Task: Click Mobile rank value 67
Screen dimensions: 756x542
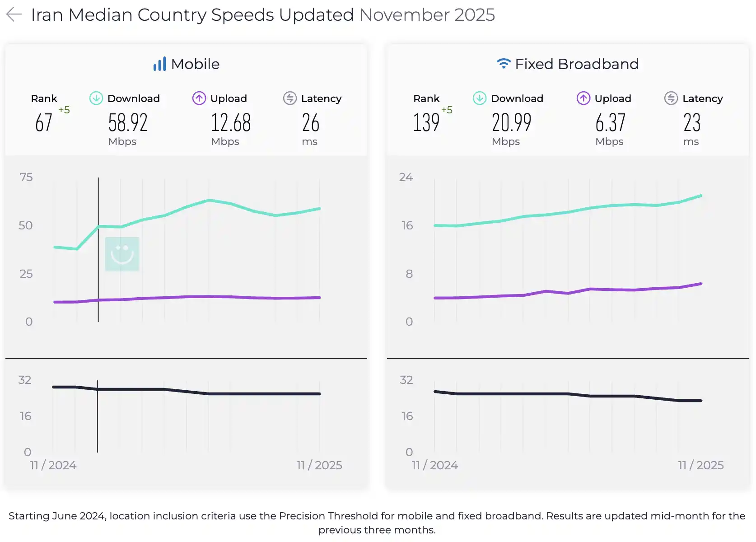Action: click(x=44, y=123)
